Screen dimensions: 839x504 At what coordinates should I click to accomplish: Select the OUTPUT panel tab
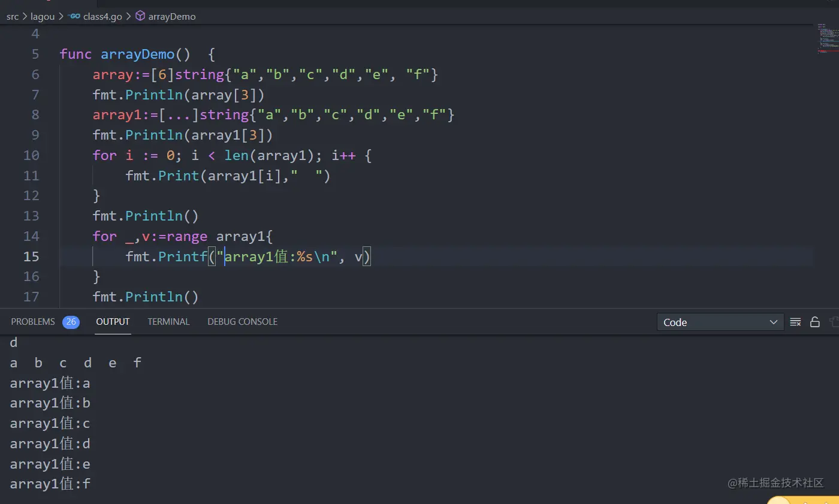(x=113, y=322)
